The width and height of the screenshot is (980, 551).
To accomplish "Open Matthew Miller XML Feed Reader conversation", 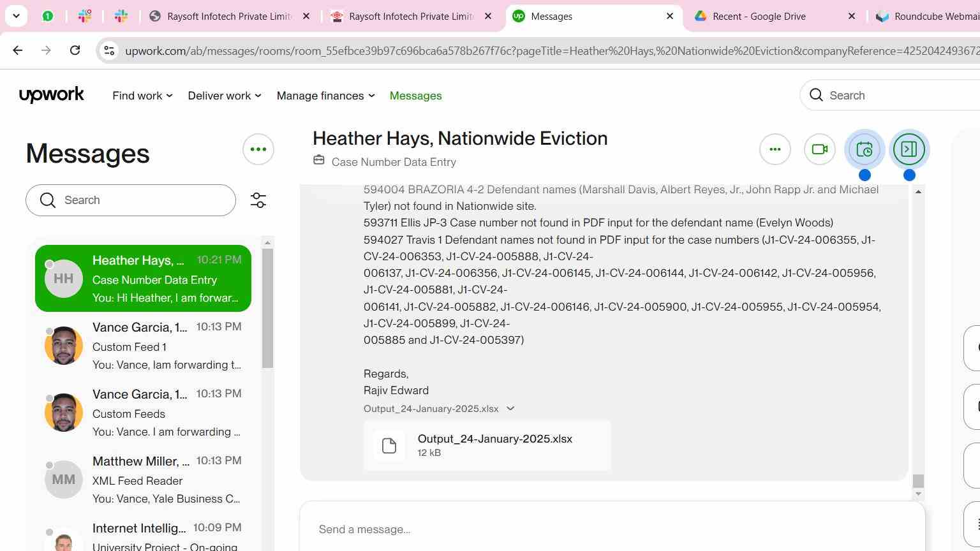I will pyautogui.click(x=143, y=480).
